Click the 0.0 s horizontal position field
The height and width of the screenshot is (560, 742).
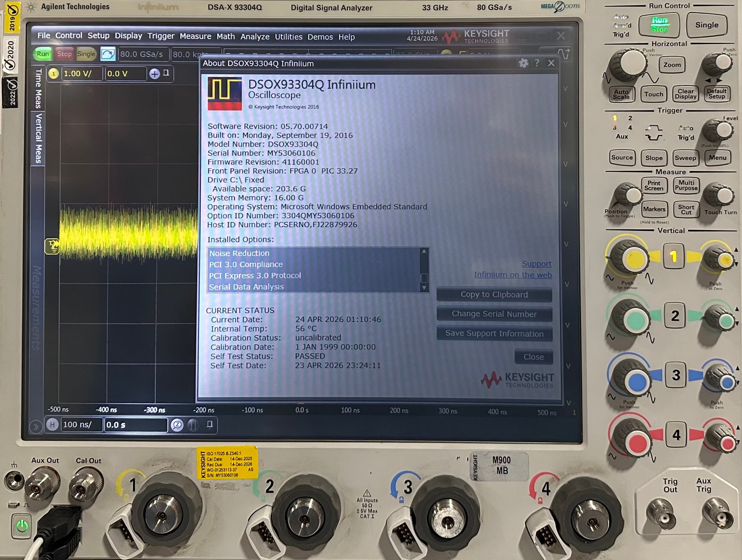click(136, 425)
